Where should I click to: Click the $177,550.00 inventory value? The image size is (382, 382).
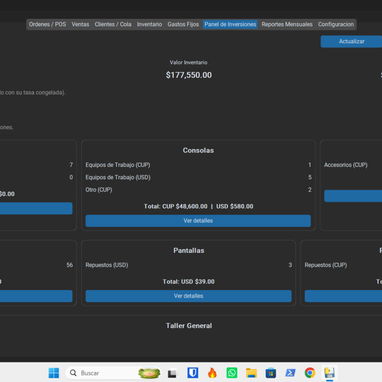[189, 75]
